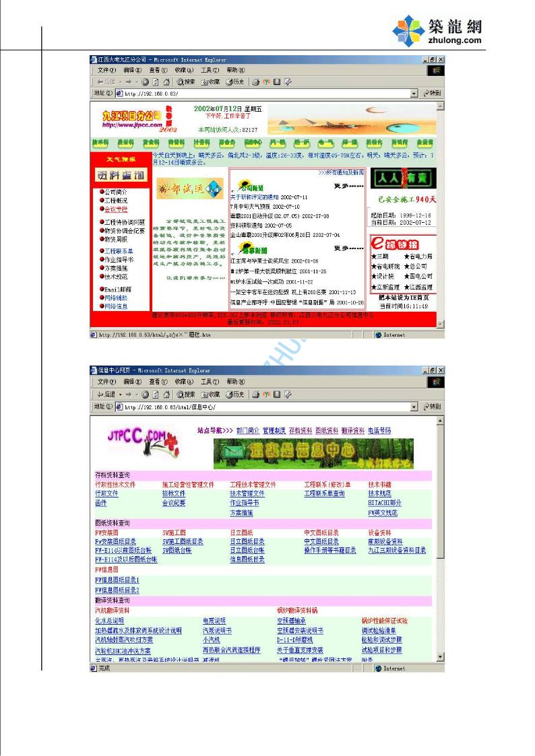535x756 pixels.
Task: Open HITACHI部分 link
Action: [x=385, y=503]
